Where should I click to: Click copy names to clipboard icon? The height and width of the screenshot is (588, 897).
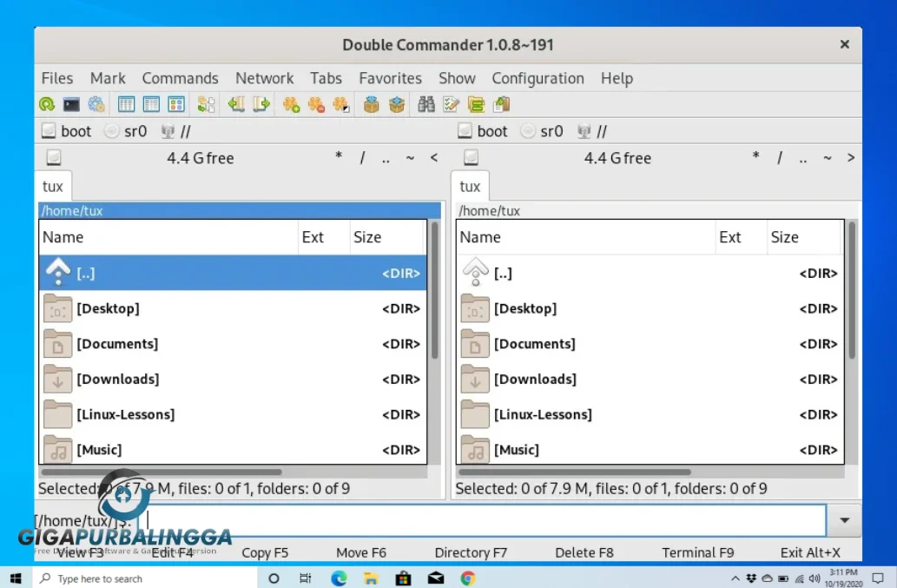[x=501, y=104]
